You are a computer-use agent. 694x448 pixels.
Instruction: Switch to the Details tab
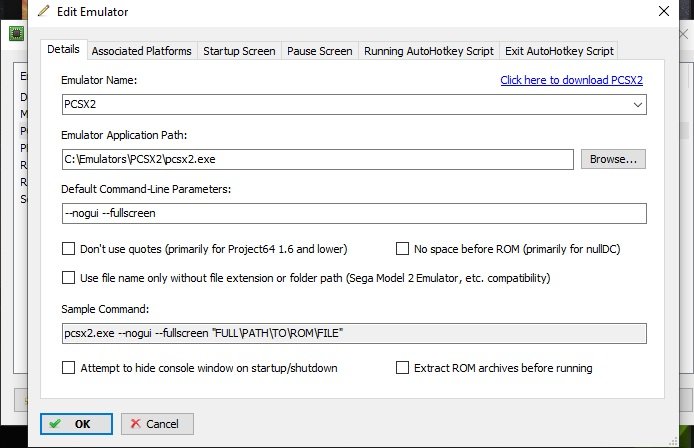pos(63,49)
